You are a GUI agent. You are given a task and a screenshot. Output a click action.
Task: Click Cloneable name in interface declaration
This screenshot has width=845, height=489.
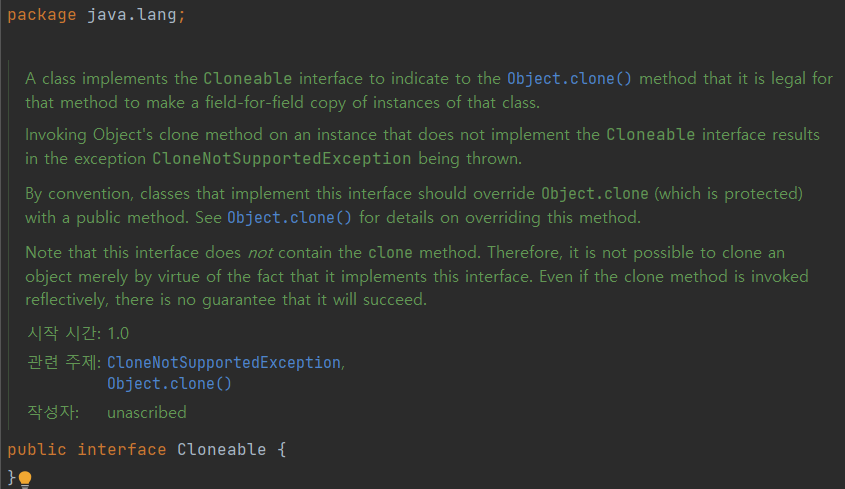(x=221, y=449)
